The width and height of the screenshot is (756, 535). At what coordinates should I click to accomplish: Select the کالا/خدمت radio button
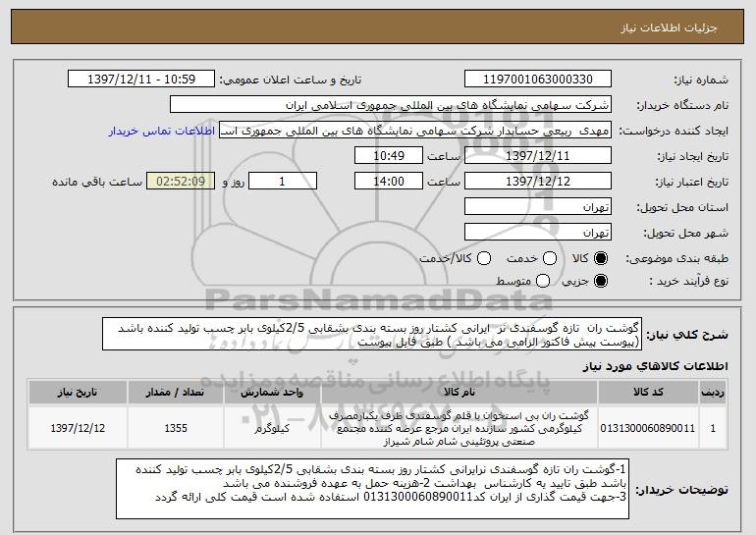pos(484,259)
